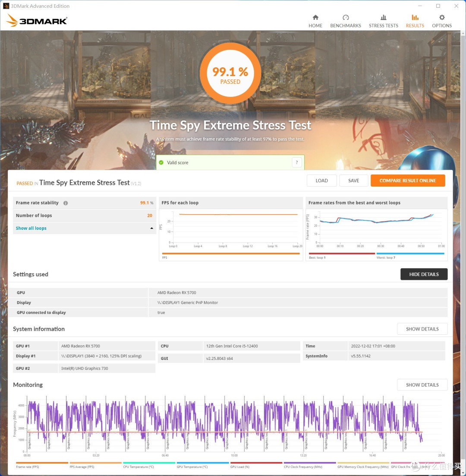
Task: Click the FPS legend under loop chart
Action: (x=231, y=256)
